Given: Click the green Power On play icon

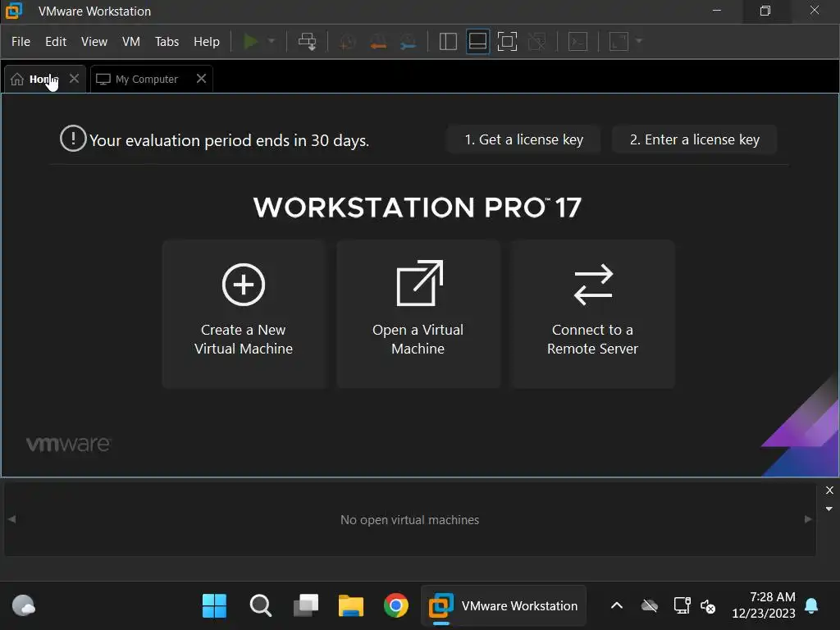Looking at the screenshot, I should click(x=251, y=41).
